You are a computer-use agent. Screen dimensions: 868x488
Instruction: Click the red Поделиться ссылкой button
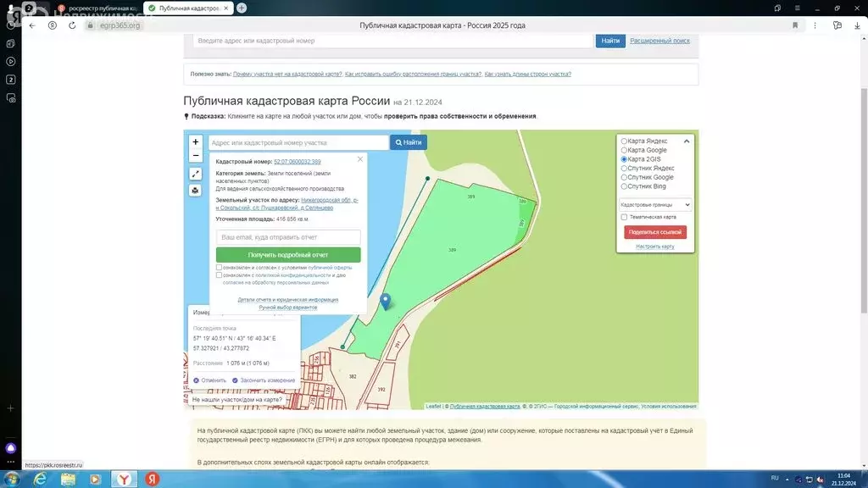655,232
